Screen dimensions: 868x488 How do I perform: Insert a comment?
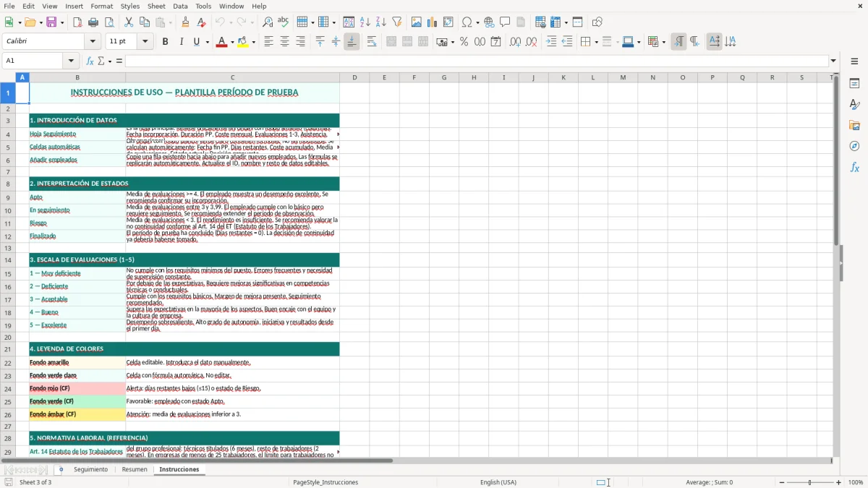505,22
